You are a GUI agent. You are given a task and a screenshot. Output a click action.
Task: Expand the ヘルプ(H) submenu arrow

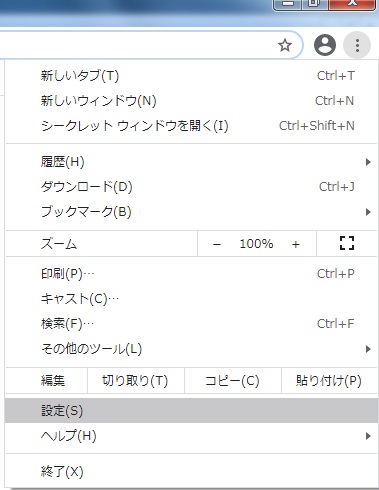368,436
